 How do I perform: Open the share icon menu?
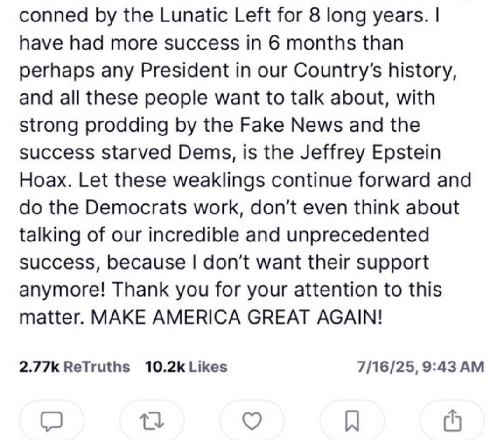452,422
